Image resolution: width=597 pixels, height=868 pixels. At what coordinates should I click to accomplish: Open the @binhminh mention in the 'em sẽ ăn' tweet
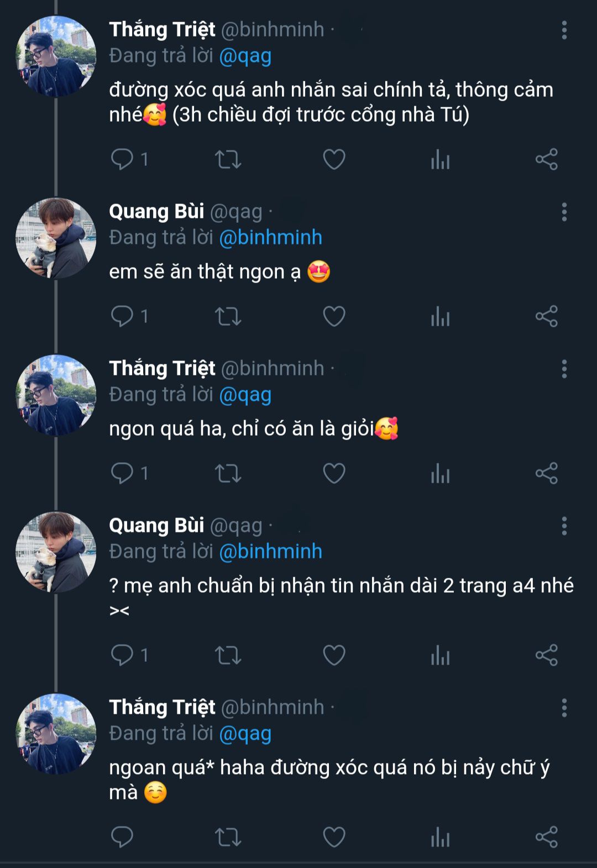pos(270,238)
